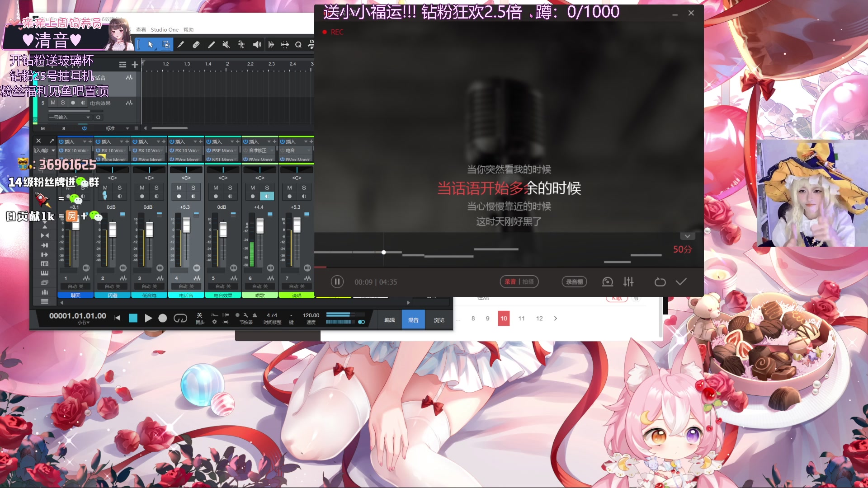Image resolution: width=868 pixels, height=488 pixels.
Task: Pause the karaoke recording playback
Action: (337, 282)
